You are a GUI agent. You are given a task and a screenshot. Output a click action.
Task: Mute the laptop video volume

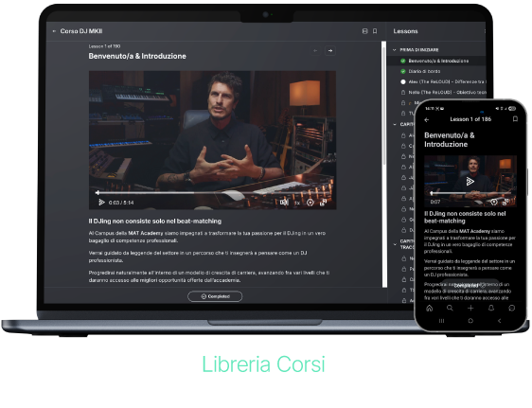[x=284, y=203]
